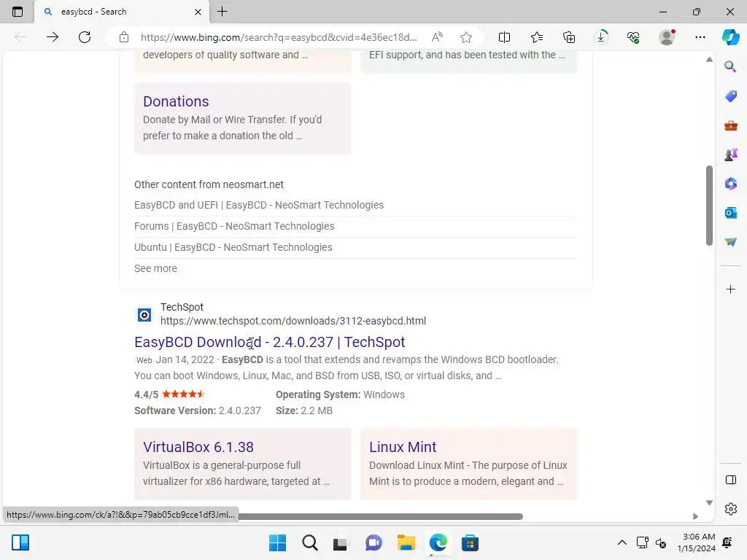Open taskbar clock and date
Screen dimensions: 747x560
[x=696, y=542]
